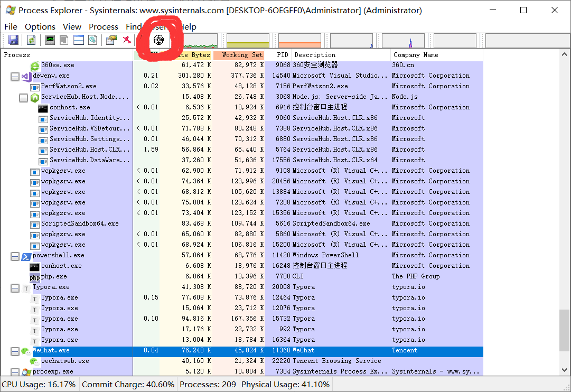Select the ServiceHub.DataWare process row
Screen dimensions: 571x392
pyautogui.click(x=242, y=160)
